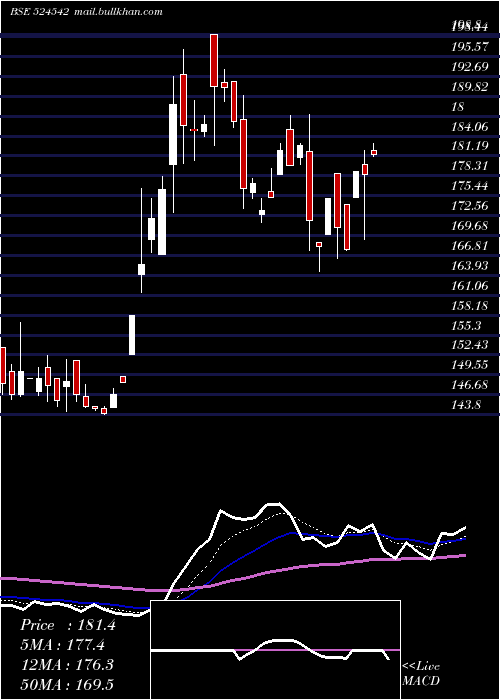Click the 178.31 price level label
The height and width of the screenshot is (700, 500).
(x=470, y=166)
